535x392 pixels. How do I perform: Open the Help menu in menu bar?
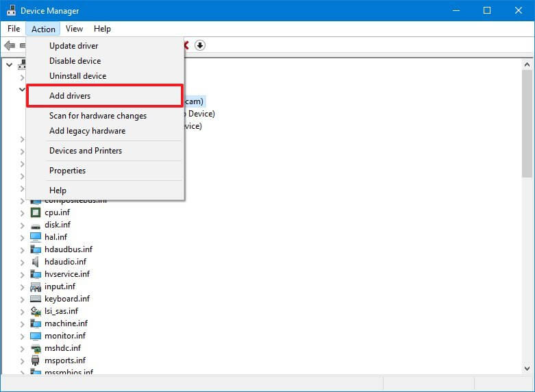(102, 29)
